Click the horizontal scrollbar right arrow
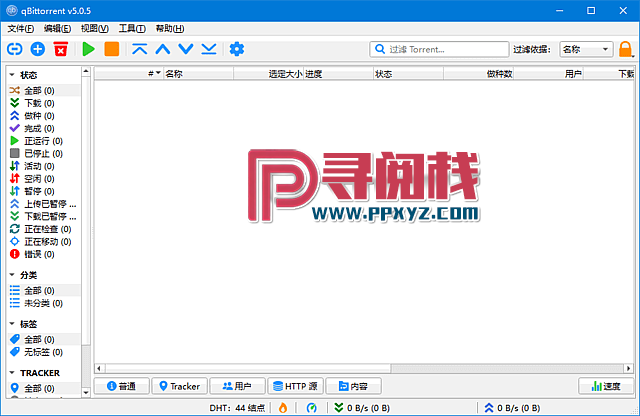This screenshot has height=416, width=640. tap(629, 368)
